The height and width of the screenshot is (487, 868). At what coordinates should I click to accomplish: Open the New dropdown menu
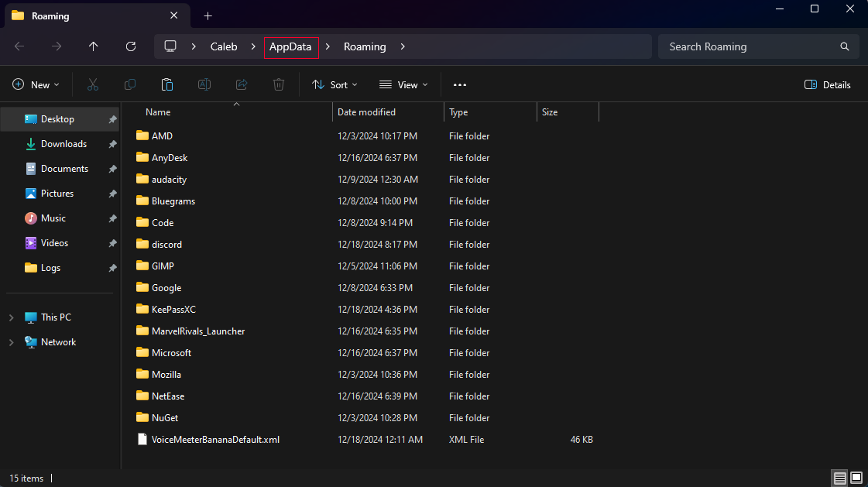[x=36, y=84]
